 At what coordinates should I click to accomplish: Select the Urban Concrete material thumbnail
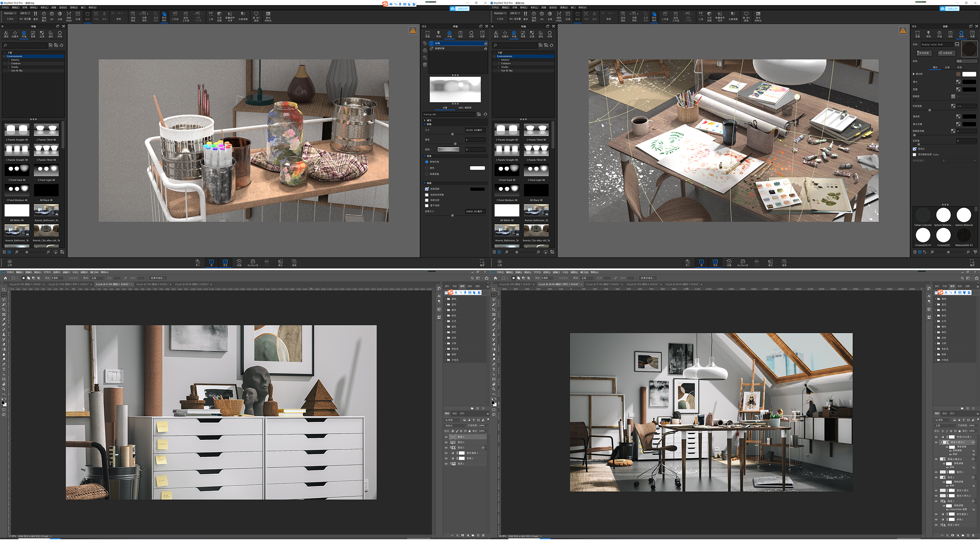(x=923, y=215)
